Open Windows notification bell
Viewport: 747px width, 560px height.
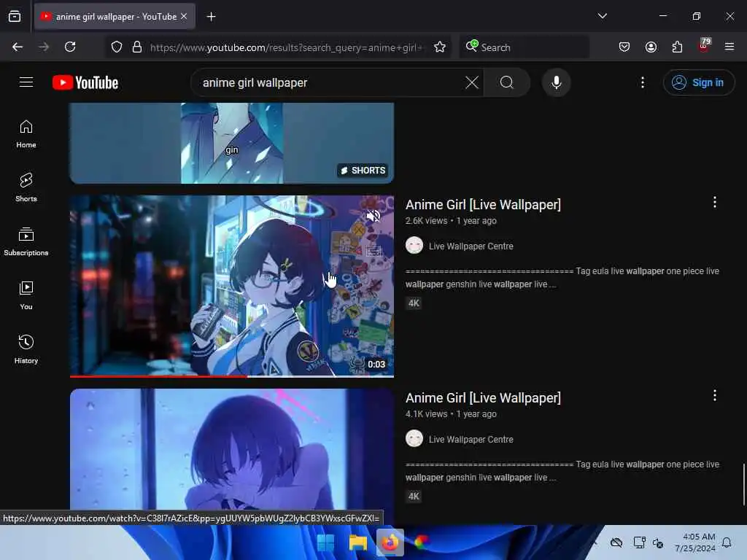click(x=727, y=542)
